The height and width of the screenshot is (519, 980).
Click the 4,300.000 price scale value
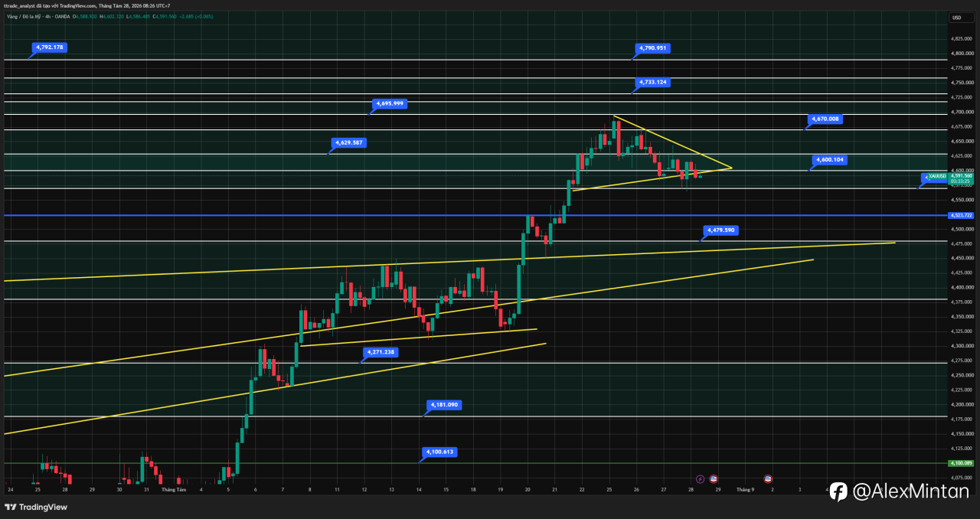click(x=961, y=346)
